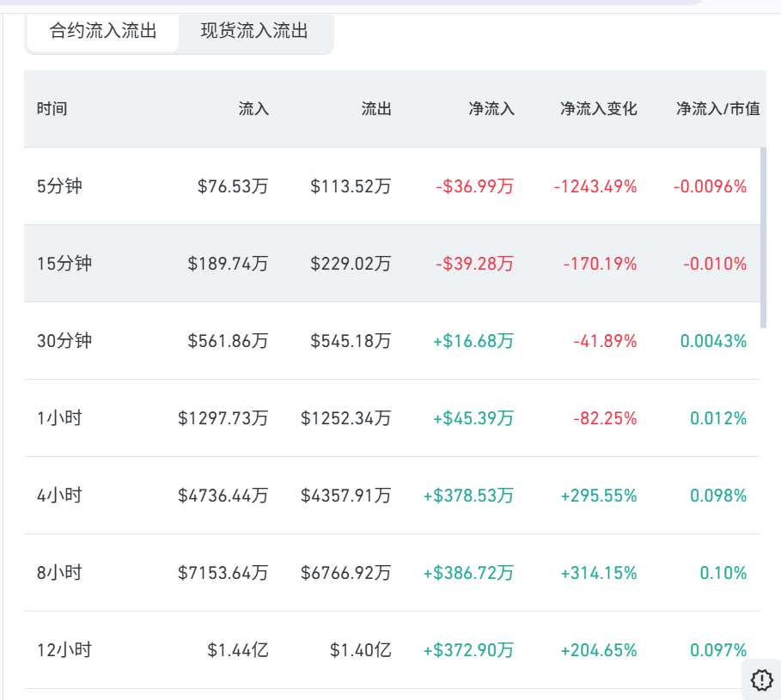Click outflow value $4357.91万
The height and width of the screenshot is (700, 781).
pyautogui.click(x=346, y=496)
